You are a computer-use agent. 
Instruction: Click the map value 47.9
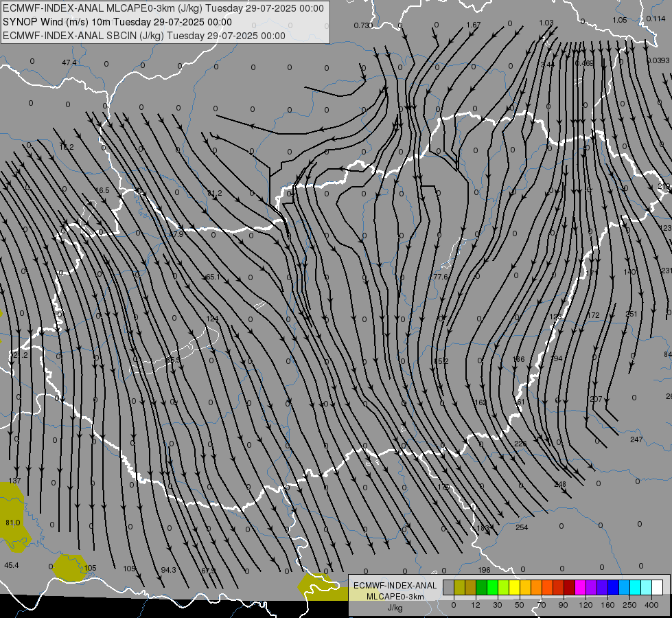coord(176,234)
